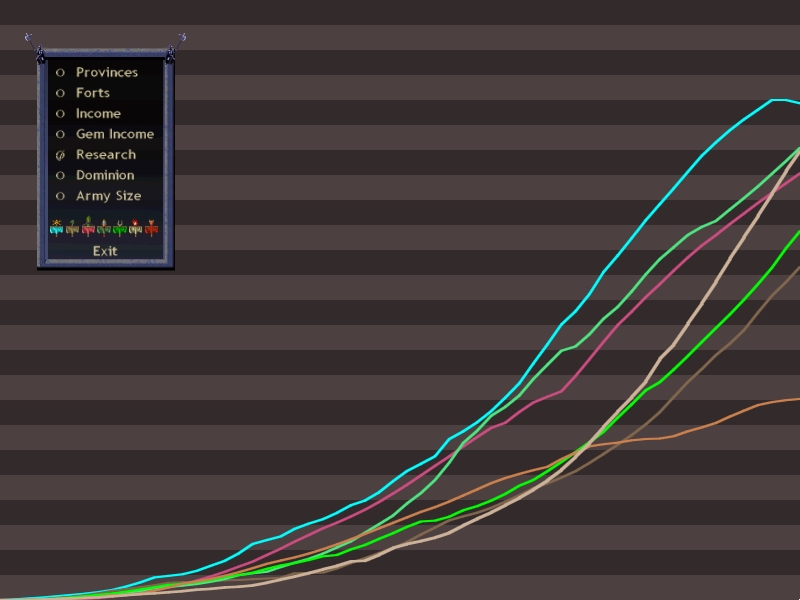Toggle the muted green nation flag icon
Viewport: 800px width, 600px height.
(104, 228)
